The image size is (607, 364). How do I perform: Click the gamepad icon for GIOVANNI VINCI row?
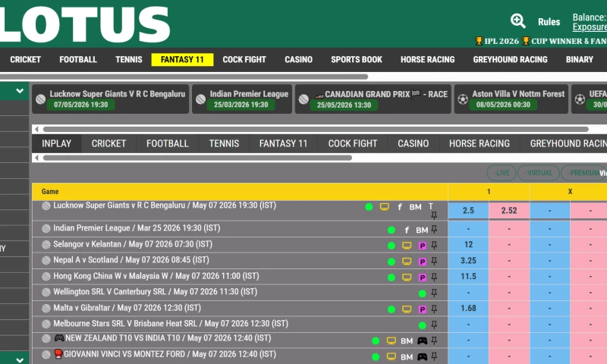[423, 357]
